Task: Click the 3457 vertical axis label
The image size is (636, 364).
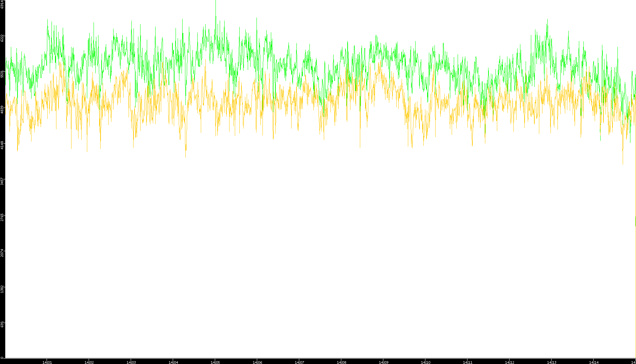Action: (2, 181)
